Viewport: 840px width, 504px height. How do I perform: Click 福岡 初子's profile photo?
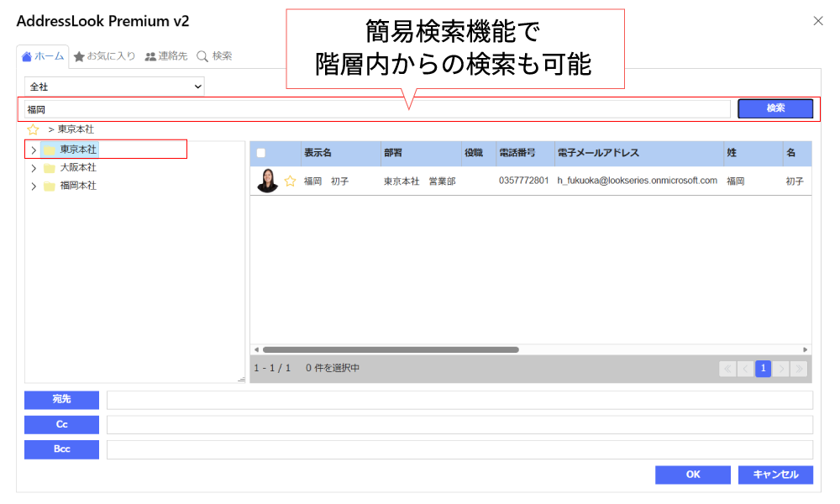(x=267, y=181)
